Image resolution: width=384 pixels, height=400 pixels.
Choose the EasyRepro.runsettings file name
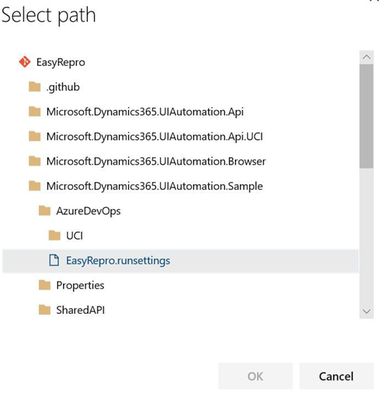tap(118, 260)
